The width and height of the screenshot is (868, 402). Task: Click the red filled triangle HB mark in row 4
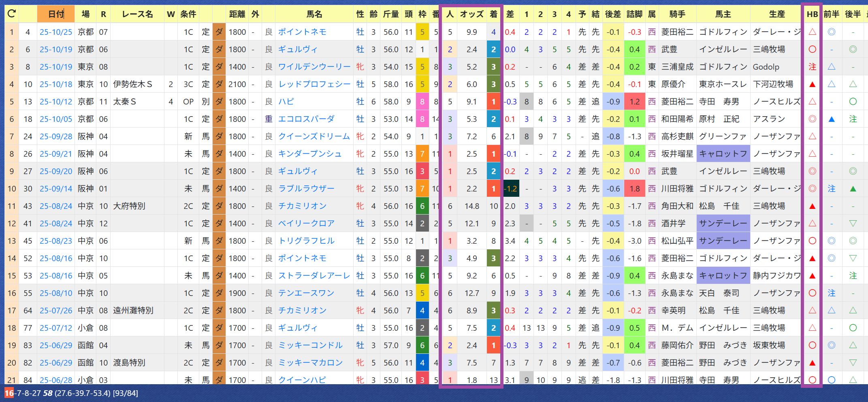[x=812, y=85]
